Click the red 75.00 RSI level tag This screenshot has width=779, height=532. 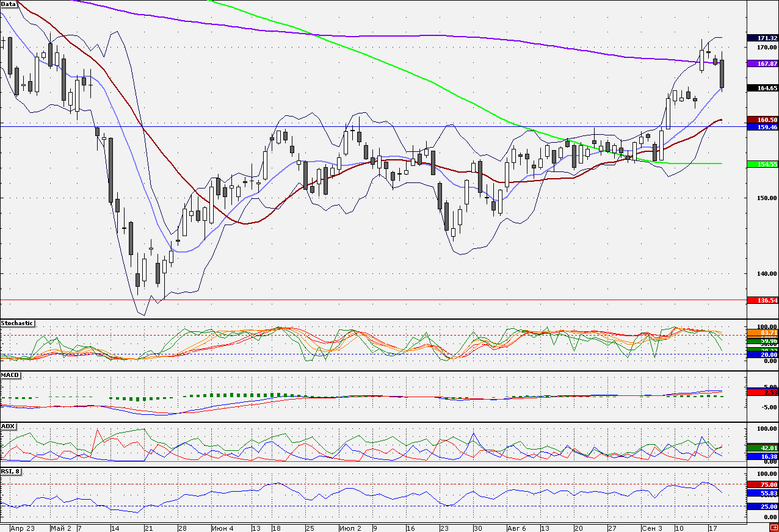point(763,484)
